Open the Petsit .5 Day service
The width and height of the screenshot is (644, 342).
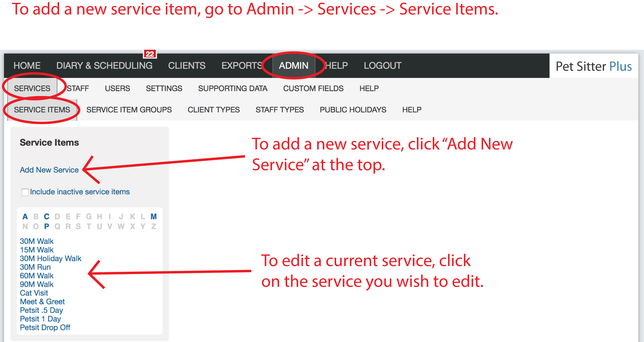[41, 310]
